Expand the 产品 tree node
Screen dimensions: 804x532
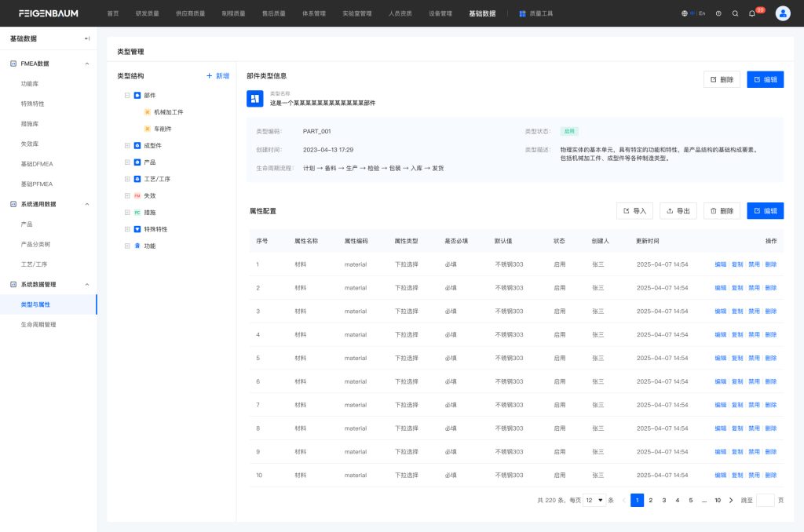tap(127, 162)
